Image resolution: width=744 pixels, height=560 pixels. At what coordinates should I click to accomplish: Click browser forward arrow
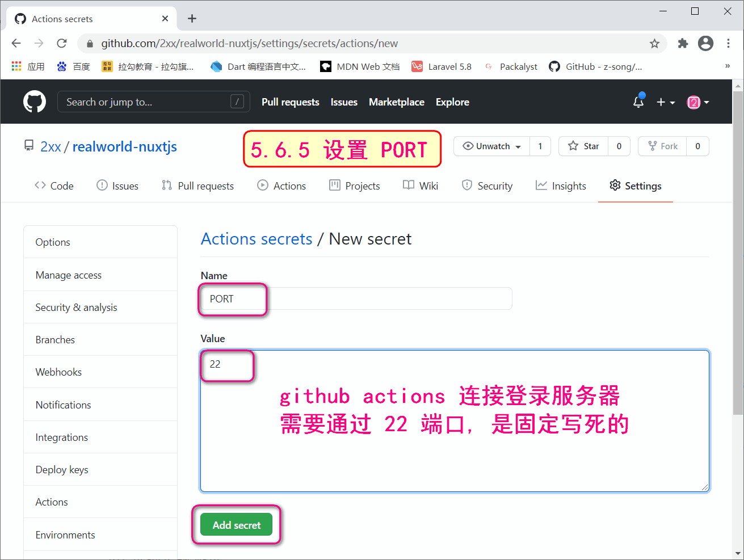tap(39, 43)
